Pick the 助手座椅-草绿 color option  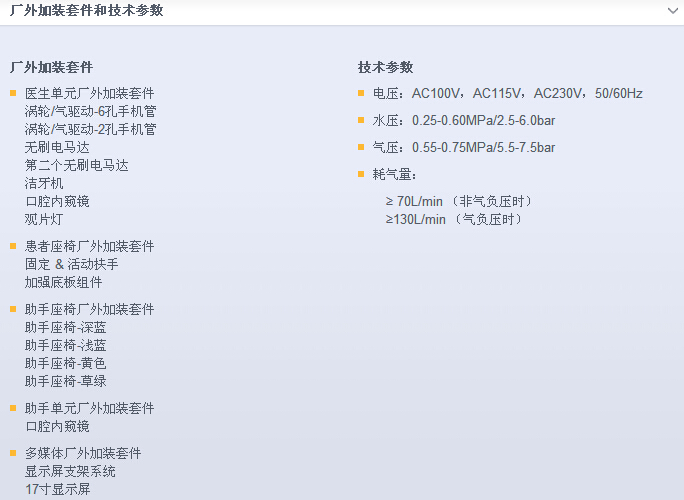pos(65,381)
